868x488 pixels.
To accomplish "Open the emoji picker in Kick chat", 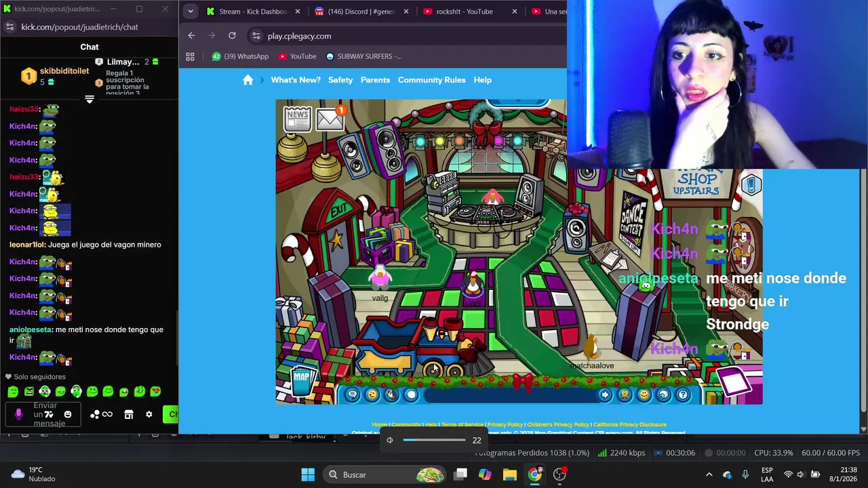I will [x=68, y=414].
